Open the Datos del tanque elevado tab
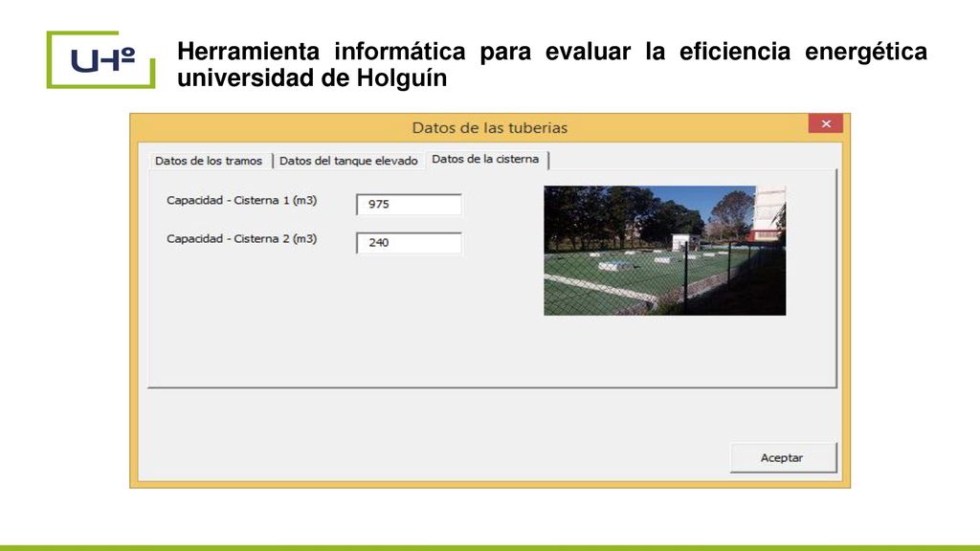The height and width of the screenshot is (551, 980). 348,161
